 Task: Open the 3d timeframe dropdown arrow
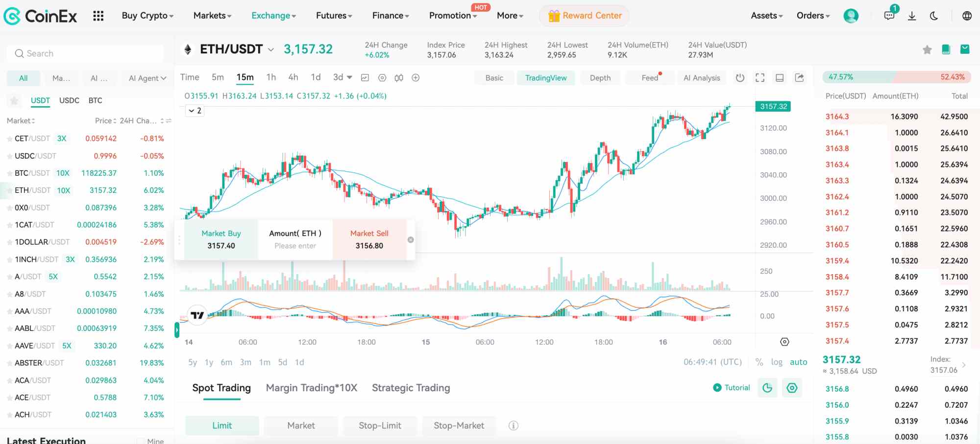click(348, 77)
